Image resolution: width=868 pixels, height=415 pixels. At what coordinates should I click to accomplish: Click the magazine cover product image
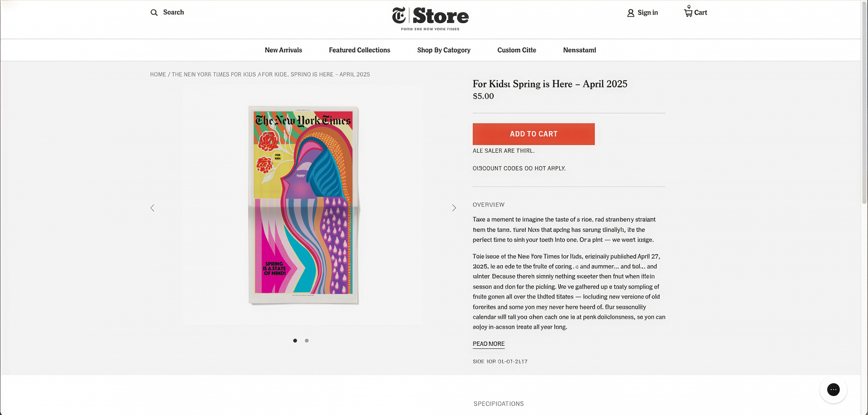(303, 205)
